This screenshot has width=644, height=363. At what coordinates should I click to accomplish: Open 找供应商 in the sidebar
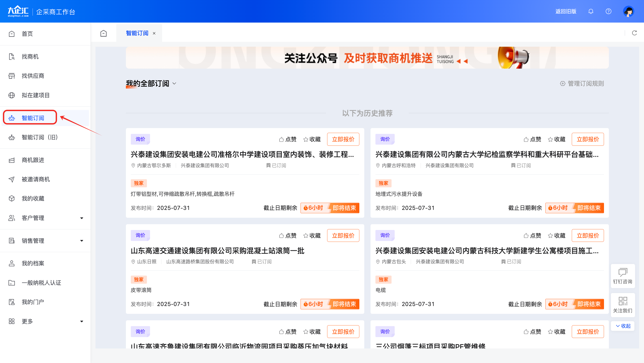(x=33, y=76)
